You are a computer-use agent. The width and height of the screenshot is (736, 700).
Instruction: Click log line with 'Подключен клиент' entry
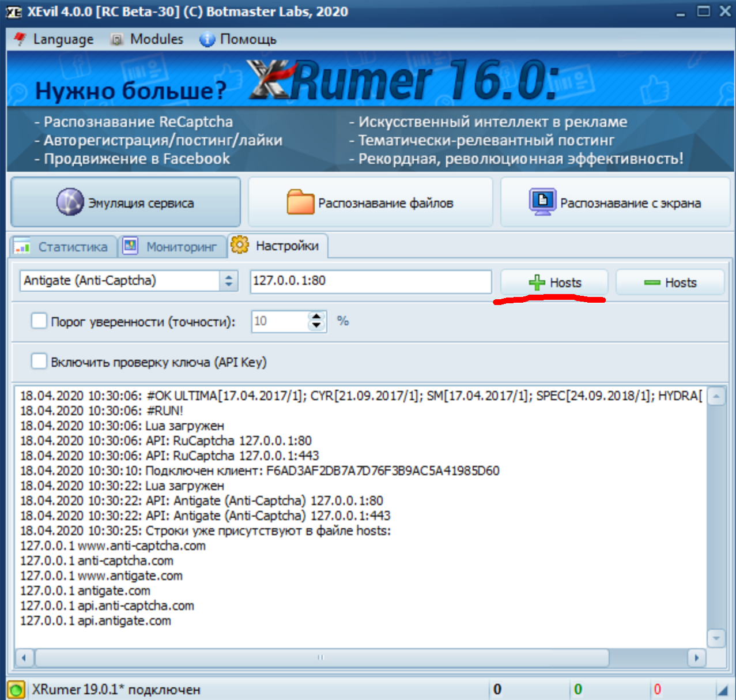pyautogui.click(x=260, y=471)
